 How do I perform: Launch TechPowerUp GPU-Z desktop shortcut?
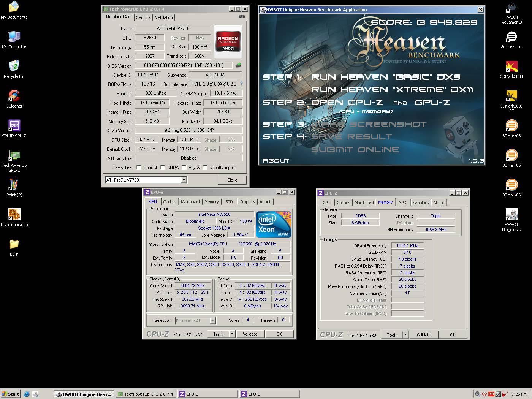(14, 161)
